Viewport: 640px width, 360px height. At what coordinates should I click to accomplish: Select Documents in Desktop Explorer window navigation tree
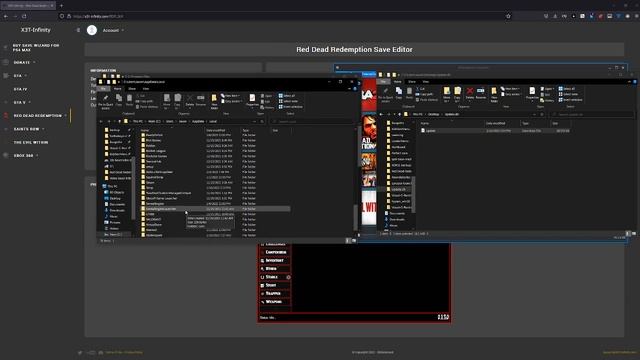pyautogui.click(x=396, y=213)
